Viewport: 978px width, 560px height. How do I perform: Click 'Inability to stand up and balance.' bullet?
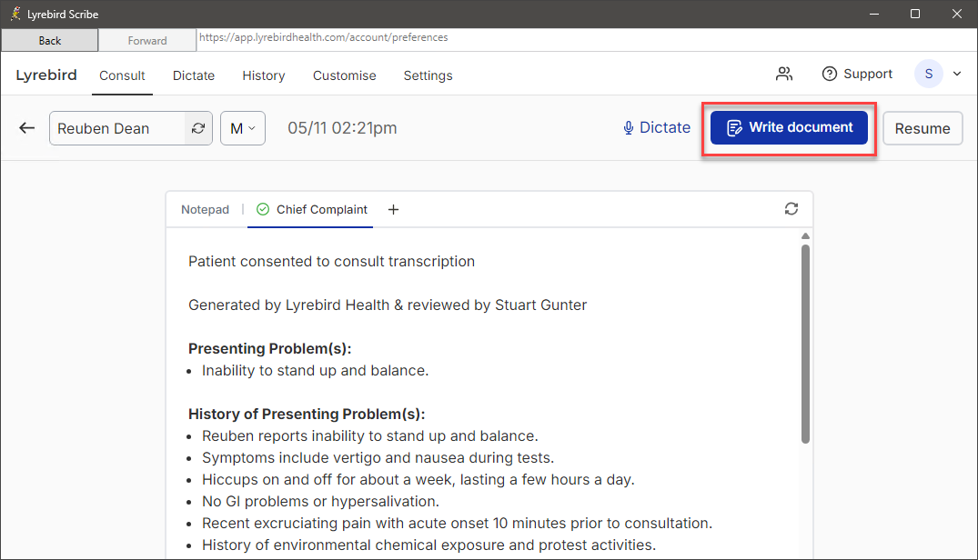(x=315, y=370)
